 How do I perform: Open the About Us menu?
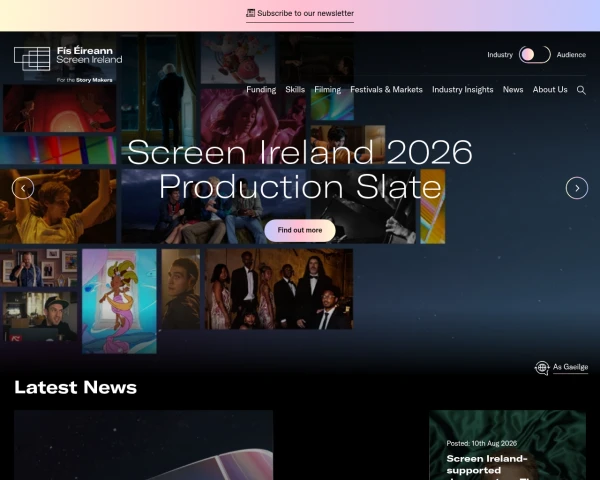point(550,90)
